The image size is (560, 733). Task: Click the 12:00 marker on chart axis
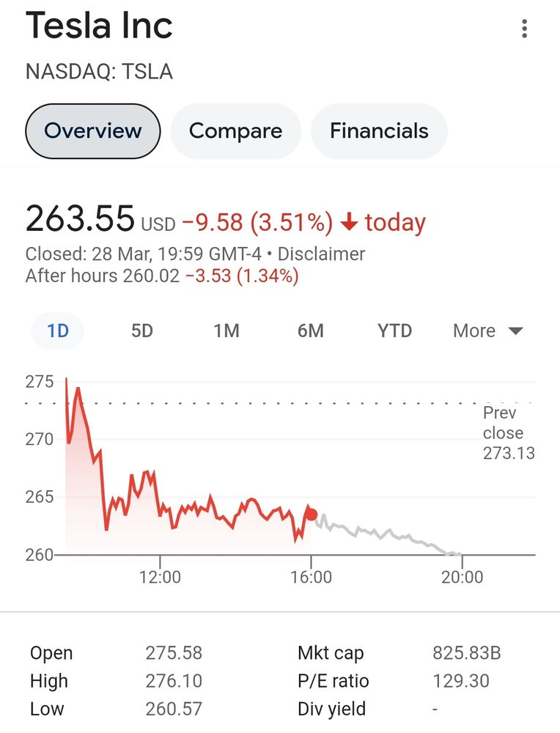[x=160, y=577]
